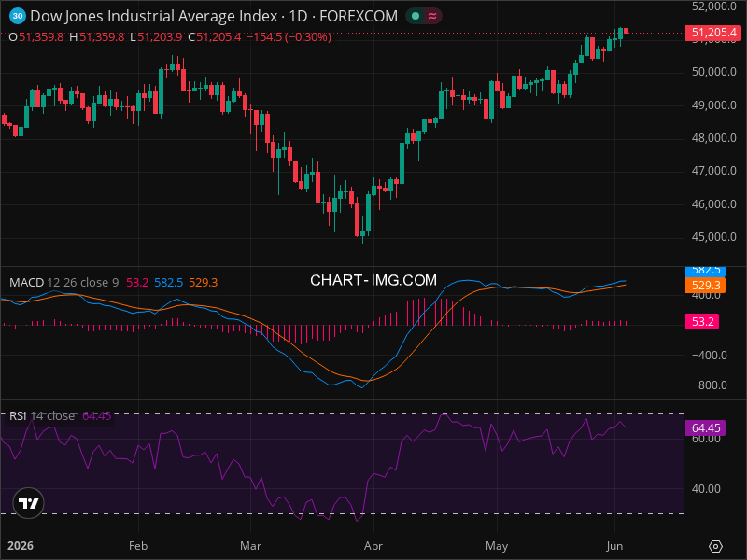Screen dimensions: 747x560
Task: Click the 45,000.0 price axis label
Action: [x=713, y=237]
